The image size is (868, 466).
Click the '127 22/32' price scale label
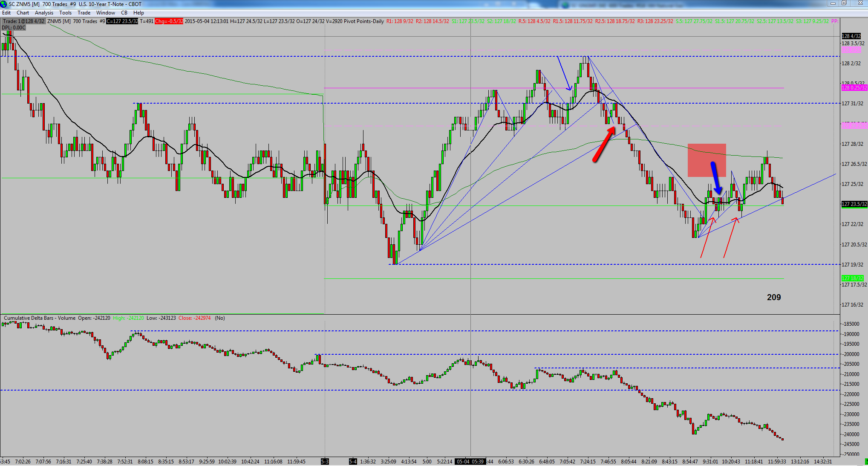point(853,224)
